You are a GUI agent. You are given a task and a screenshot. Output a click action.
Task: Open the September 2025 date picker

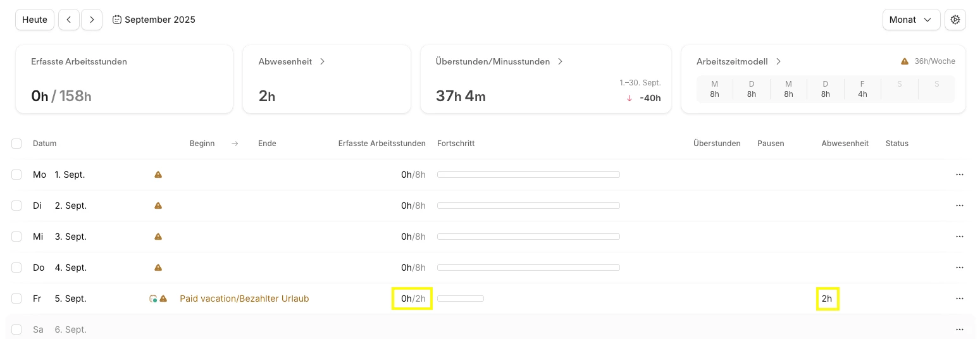pyautogui.click(x=154, y=20)
